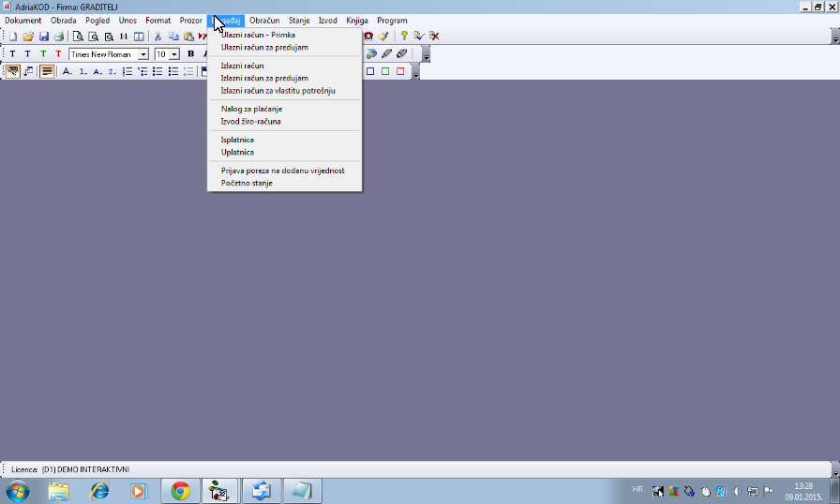This screenshot has width=840, height=504.
Task: Save document with the floppy disk icon
Action: pyautogui.click(x=44, y=37)
